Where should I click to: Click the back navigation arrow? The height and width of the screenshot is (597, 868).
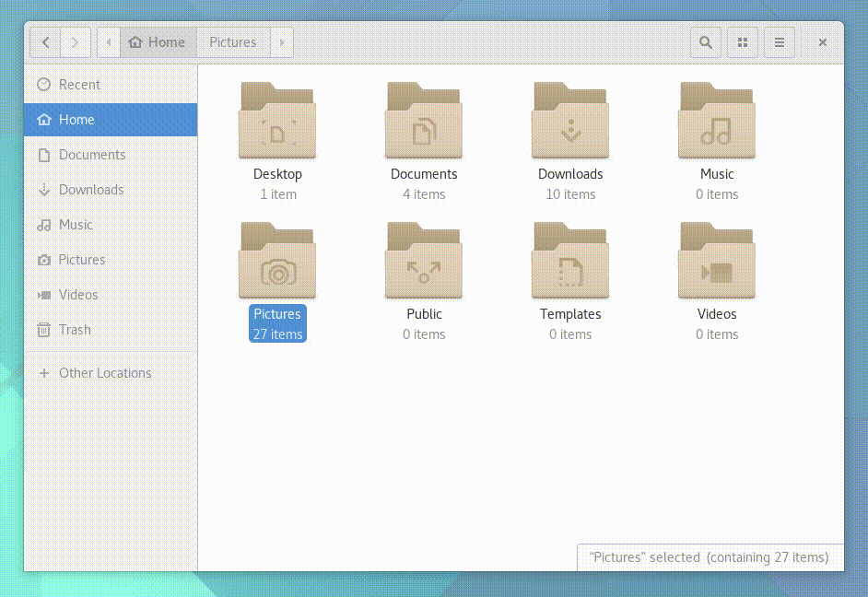[45, 41]
